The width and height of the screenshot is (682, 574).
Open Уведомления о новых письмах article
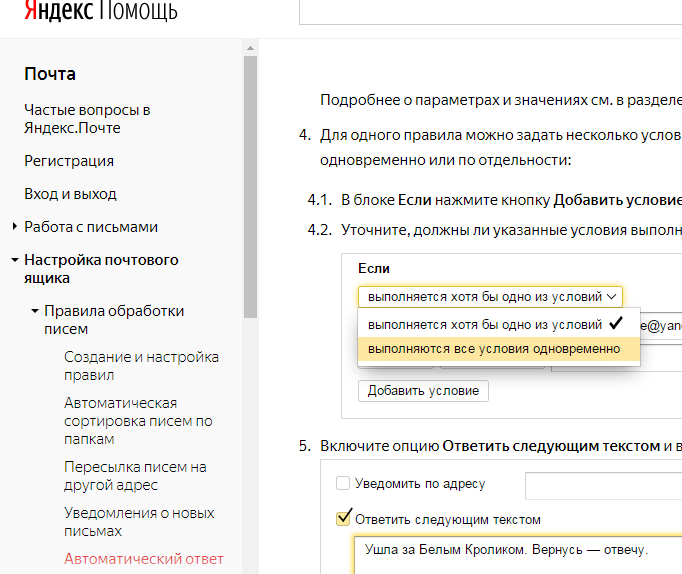pyautogui.click(x=139, y=522)
